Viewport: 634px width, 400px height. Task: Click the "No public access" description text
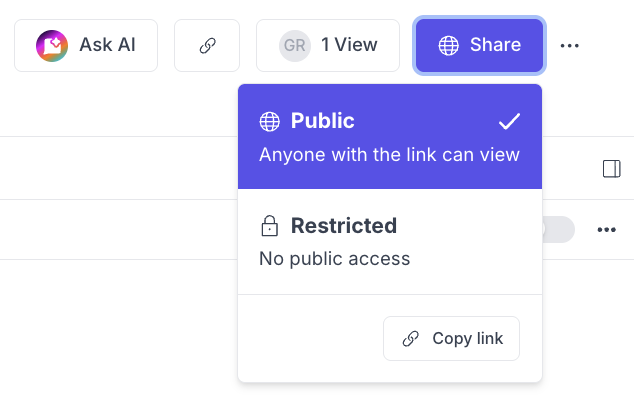[x=334, y=259]
